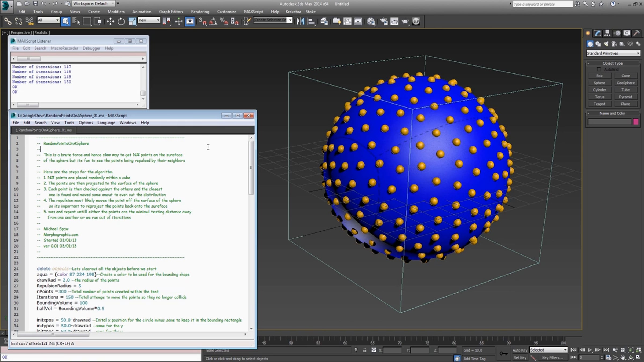
Task: Open the Material Editor icon
Action: click(371, 21)
